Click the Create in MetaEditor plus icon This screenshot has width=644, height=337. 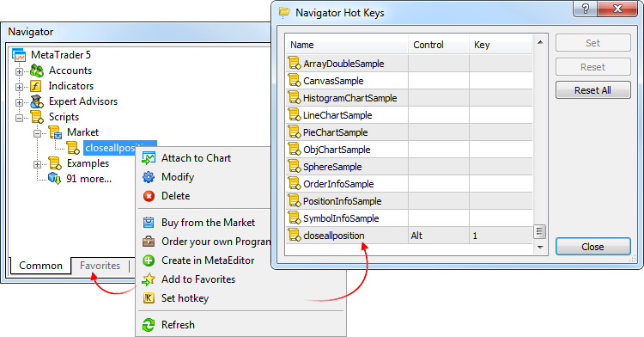149,260
